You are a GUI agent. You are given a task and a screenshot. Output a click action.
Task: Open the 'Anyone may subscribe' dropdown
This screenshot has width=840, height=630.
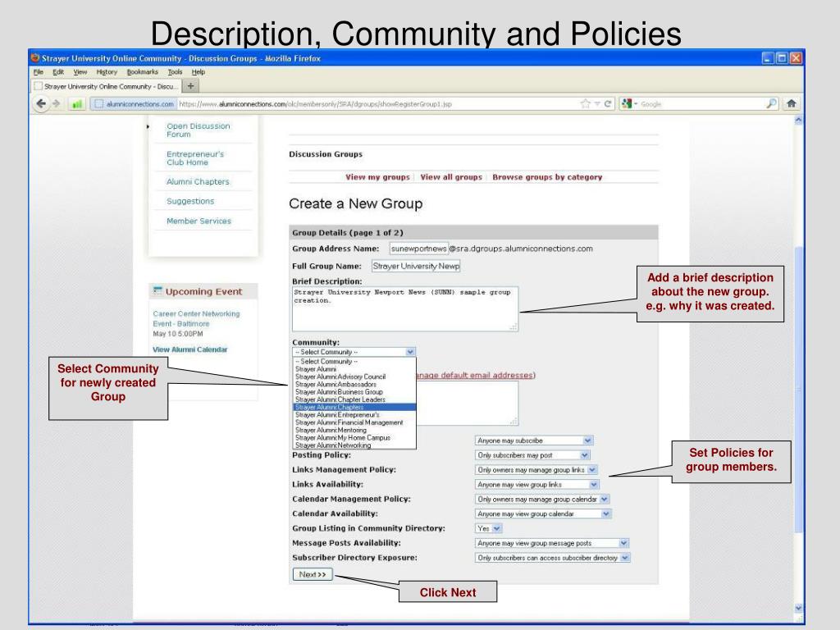tap(533, 441)
